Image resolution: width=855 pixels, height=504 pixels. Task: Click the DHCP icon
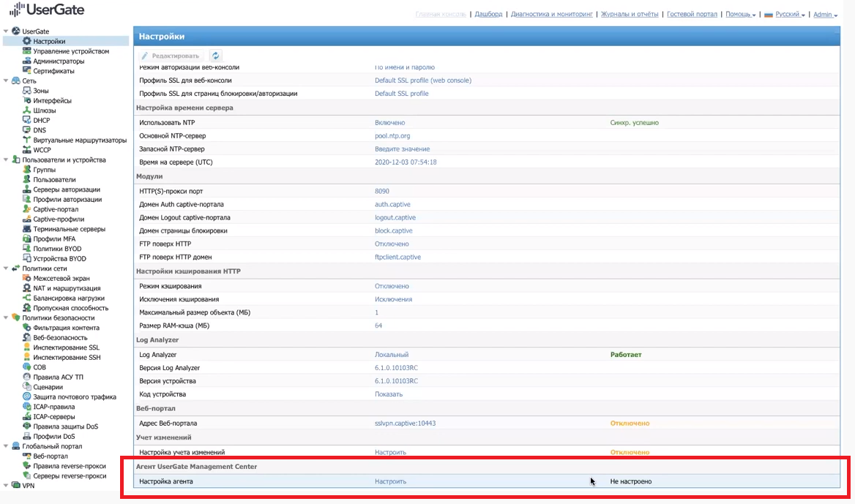[26, 120]
